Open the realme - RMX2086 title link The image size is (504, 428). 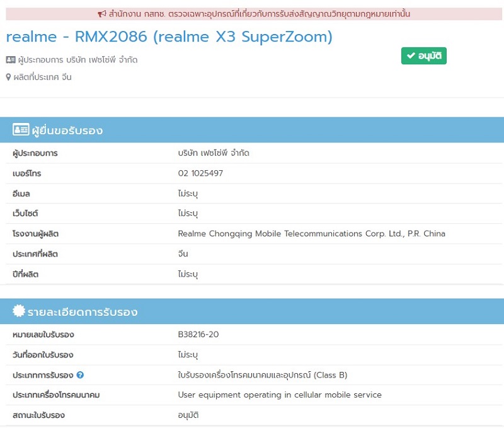point(169,37)
